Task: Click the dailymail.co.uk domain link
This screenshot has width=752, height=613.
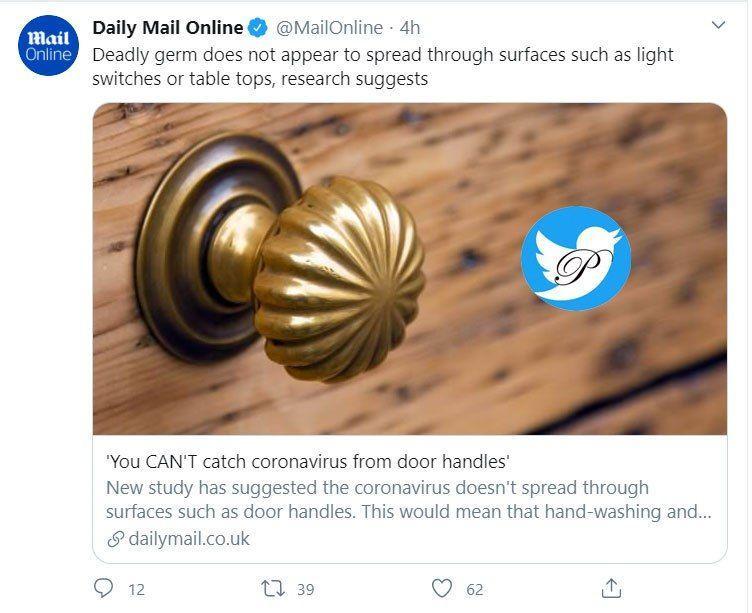Action: [189, 539]
